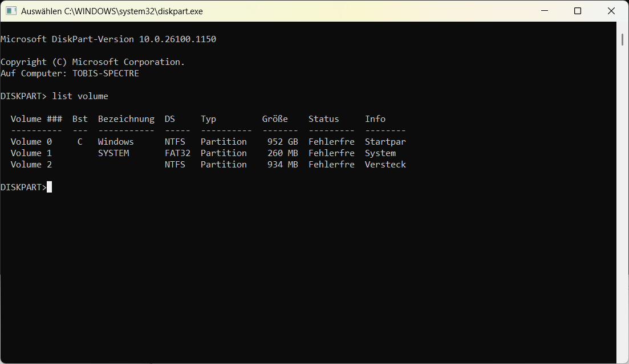This screenshot has height=364, width=629.
Task: Click the '952 GB' size value
Action: (282, 142)
